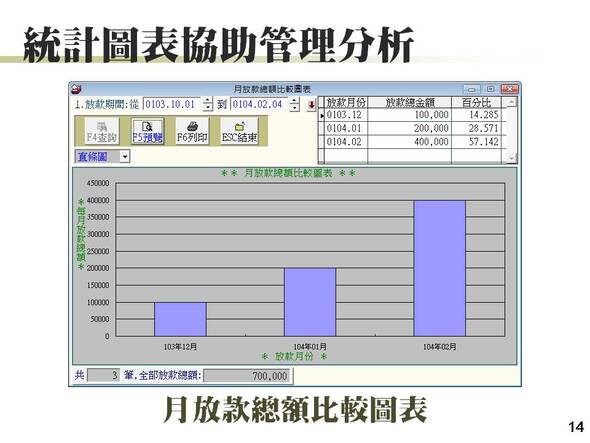Image resolution: width=590 pixels, height=443 pixels.
Task: Click the 57.142 percentage cell
Action: (x=477, y=142)
